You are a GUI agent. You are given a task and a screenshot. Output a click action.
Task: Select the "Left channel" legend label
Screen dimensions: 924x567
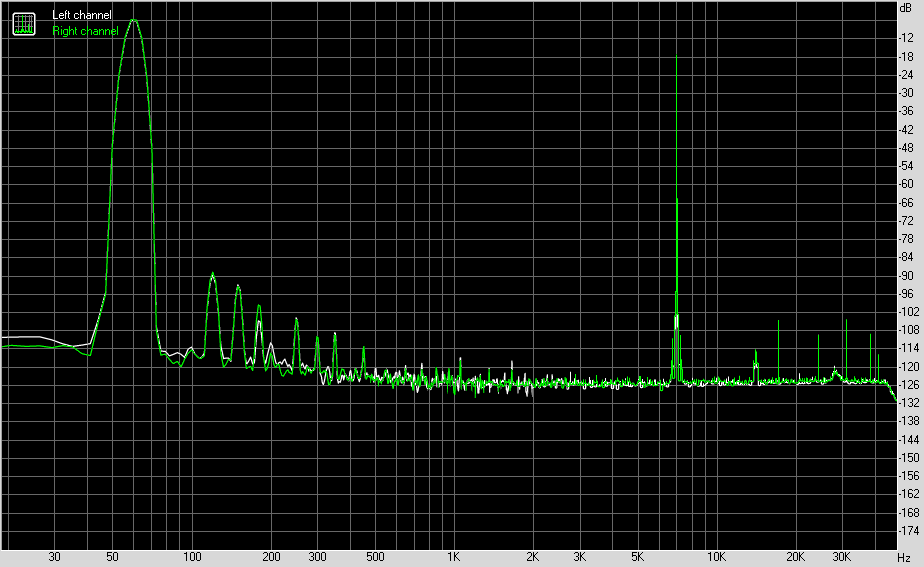click(81, 15)
